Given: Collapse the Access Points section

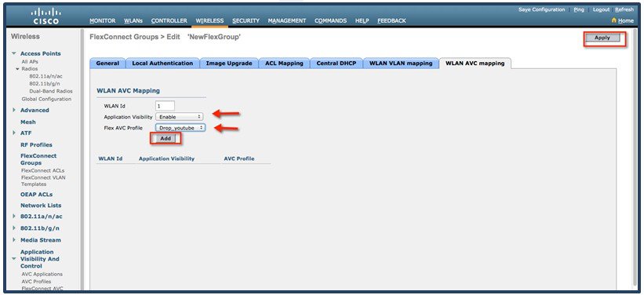Looking at the screenshot, I should (x=14, y=53).
